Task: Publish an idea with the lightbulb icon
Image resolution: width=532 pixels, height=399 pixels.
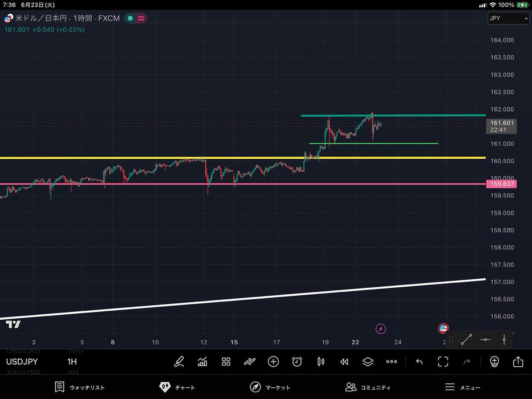Action: (x=494, y=361)
